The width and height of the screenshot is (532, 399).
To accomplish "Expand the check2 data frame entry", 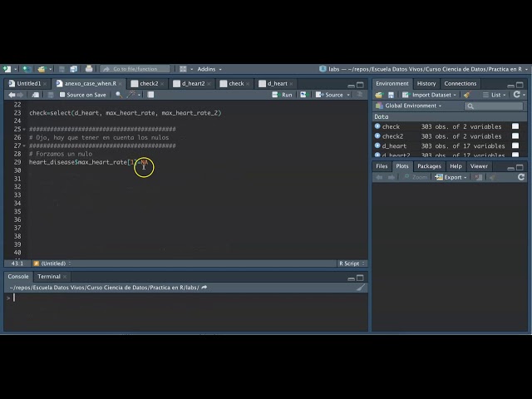I will point(377,136).
